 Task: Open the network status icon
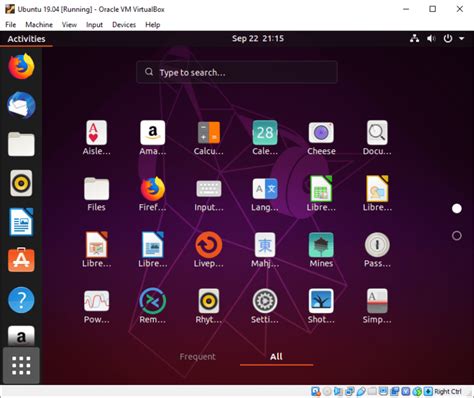click(414, 39)
